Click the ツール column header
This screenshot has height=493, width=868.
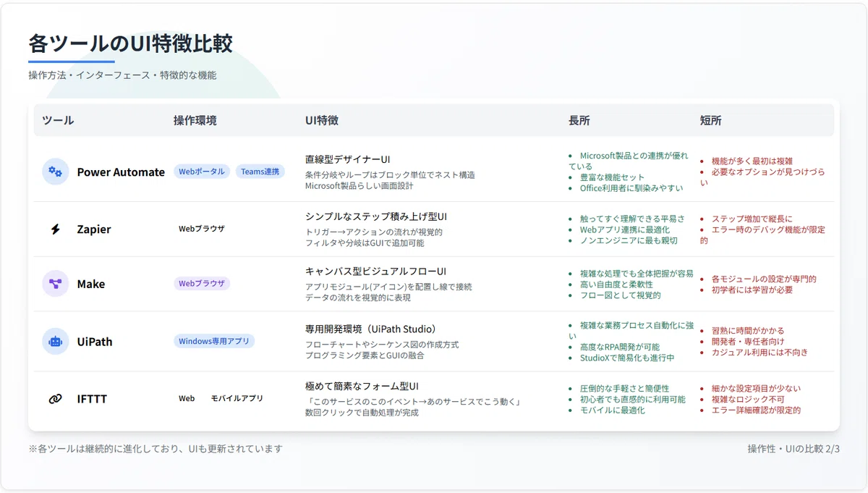58,120
